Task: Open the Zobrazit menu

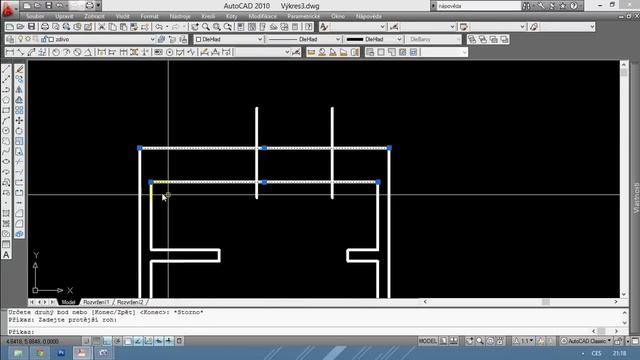Action: coord(94,16)
